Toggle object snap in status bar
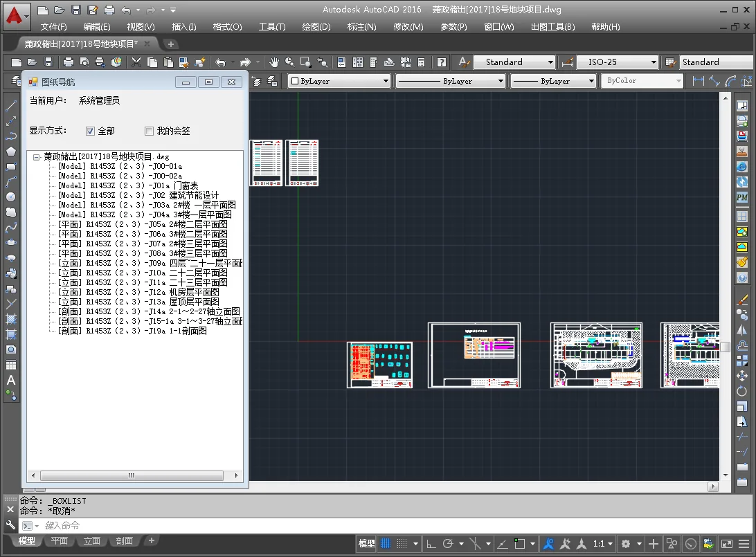This screenshot has width=756, height=557. 520,544
